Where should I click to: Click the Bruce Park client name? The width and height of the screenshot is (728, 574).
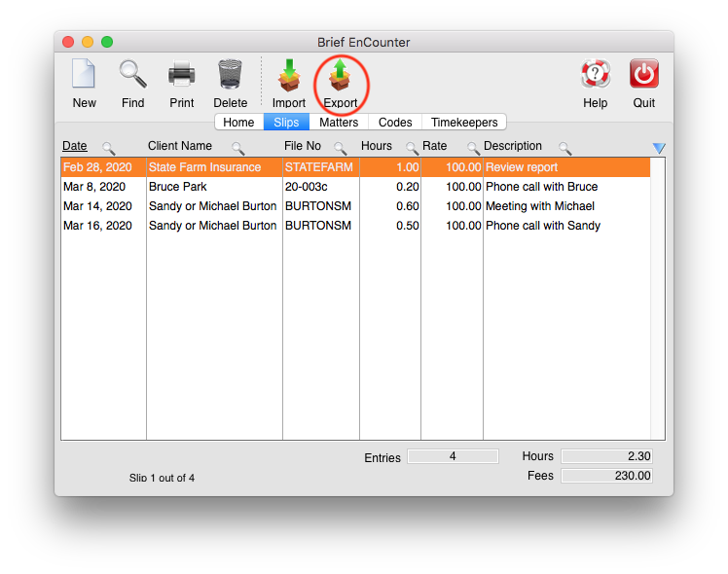178,187
